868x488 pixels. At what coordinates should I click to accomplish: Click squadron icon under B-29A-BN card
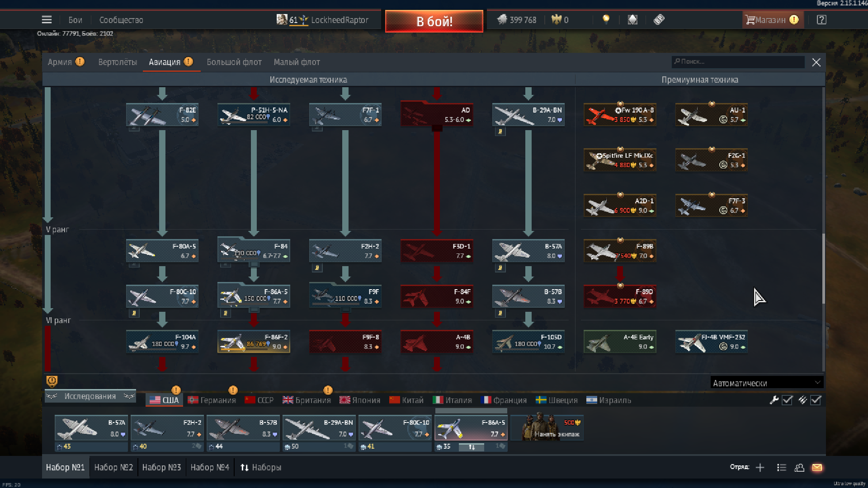[x=500, y=132]
